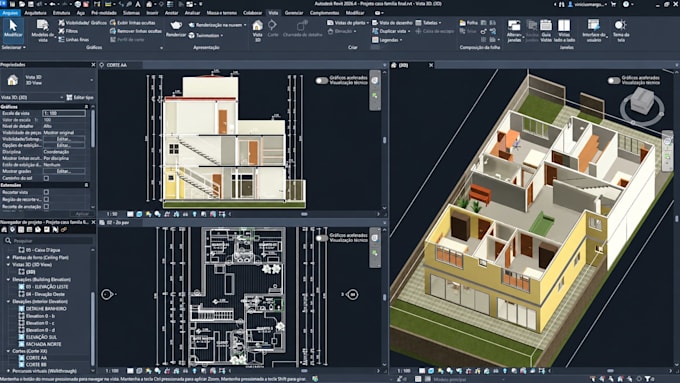Image resolution: width=680 pixels, height=383 pixels.
Task: Click 02 - 2o pav view vertical scrollbar
Action: [385, 298]
